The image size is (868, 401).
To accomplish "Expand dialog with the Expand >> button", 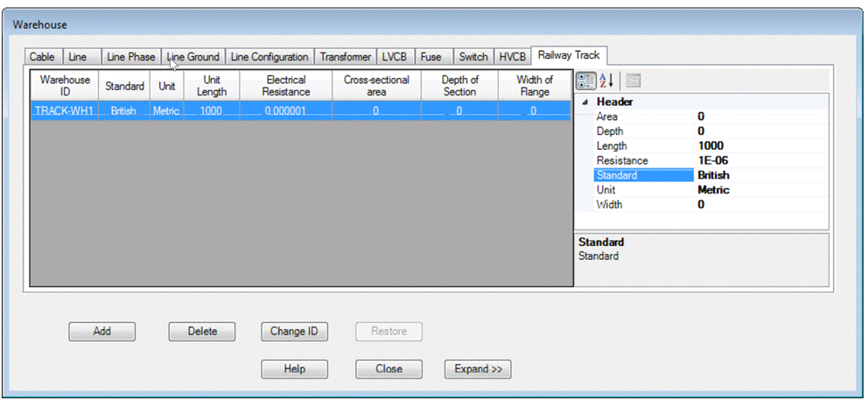I will [478, 369].
